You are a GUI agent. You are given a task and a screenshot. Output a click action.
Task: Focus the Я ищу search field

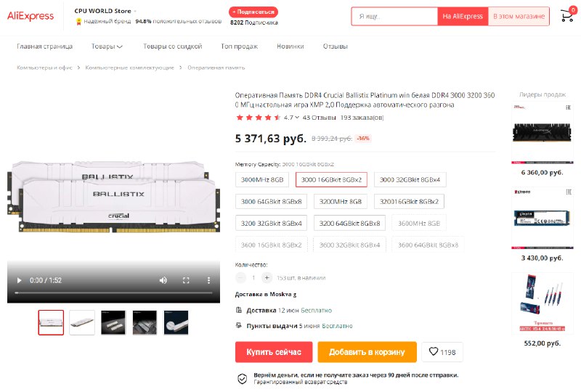pyautogui.click(x=394, y=16)
